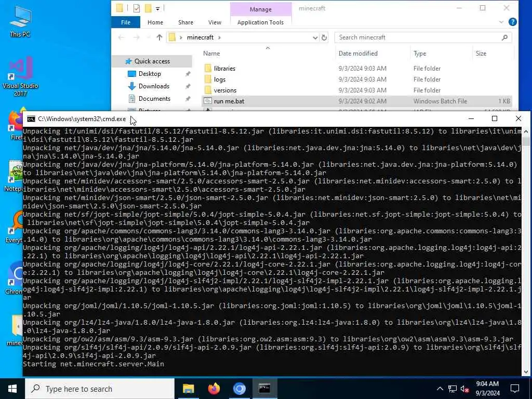Select Documents in navigation pane
This screenshot has width=532, height=399.
(x=154, y=99)
